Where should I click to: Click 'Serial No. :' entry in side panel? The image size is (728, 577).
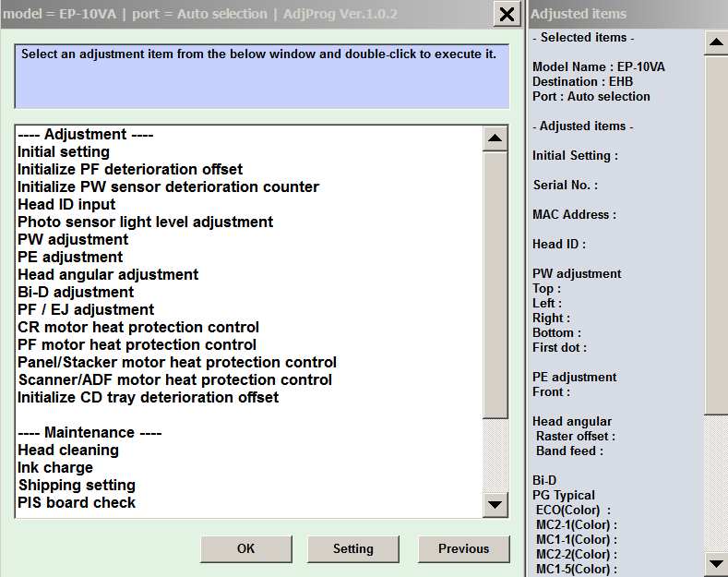click(565, 186)
